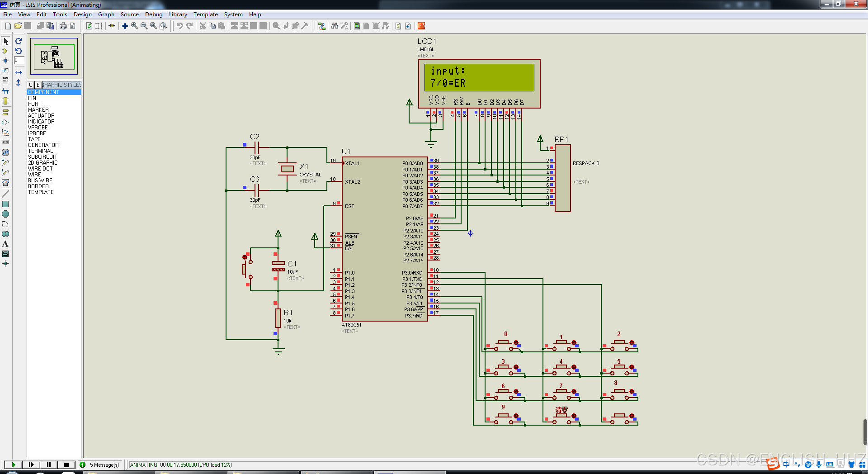Click the Zoom In toolbar icon
The height and width of the screenshot is (474, 868).
(x=134, y=26)
